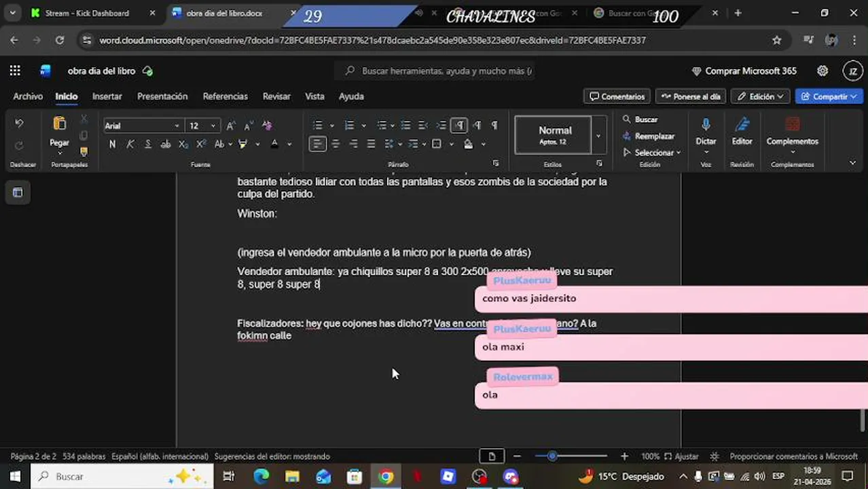Screen dimensions: 868x489
Task: Open the Edición mode dropdown
Action: (761, 96)
